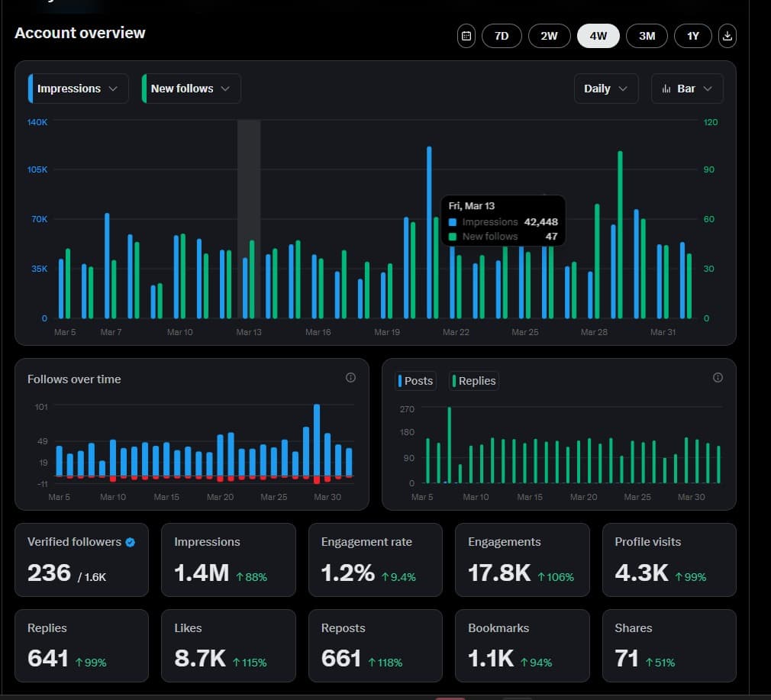Viewport: 771px width, 700px height.
Task: Click the Mar 22 main chart axis label
Action: tap(456, 332)
